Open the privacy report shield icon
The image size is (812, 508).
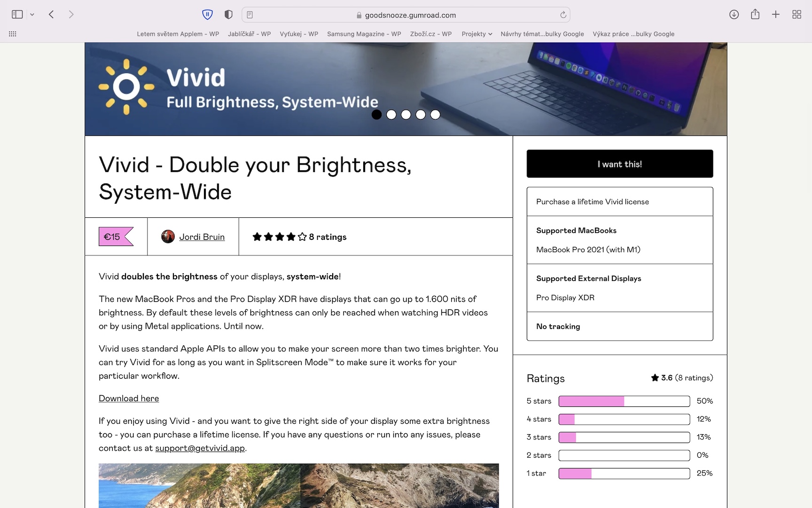point(228,15)
